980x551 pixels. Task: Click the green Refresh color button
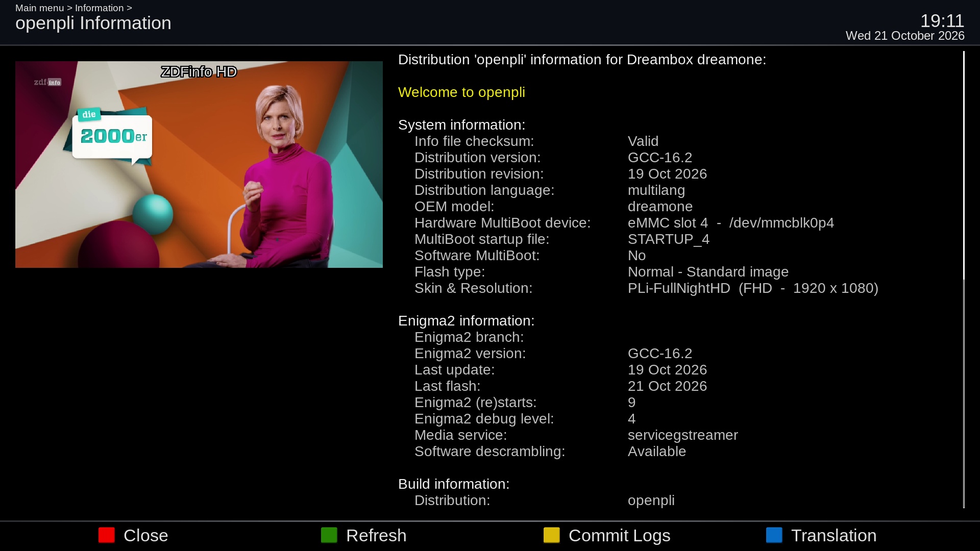pos(329,535)
